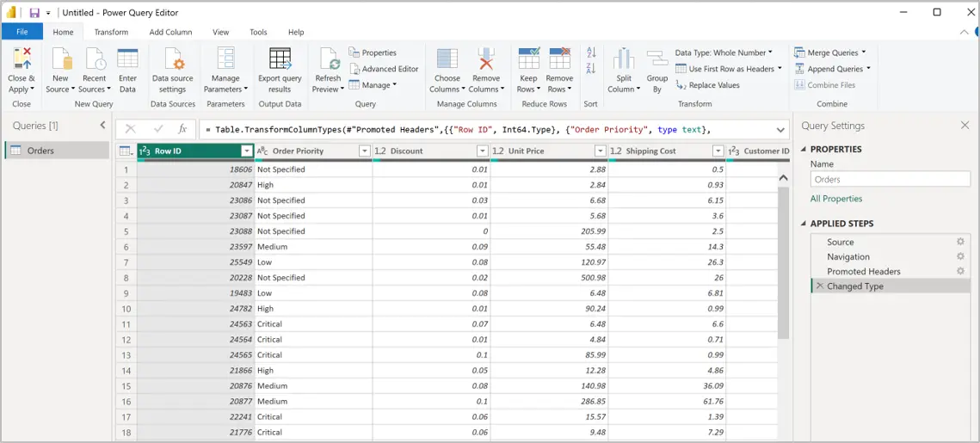Click the Refresh Preview icon
980x443 pixels.
click(328, 58)
